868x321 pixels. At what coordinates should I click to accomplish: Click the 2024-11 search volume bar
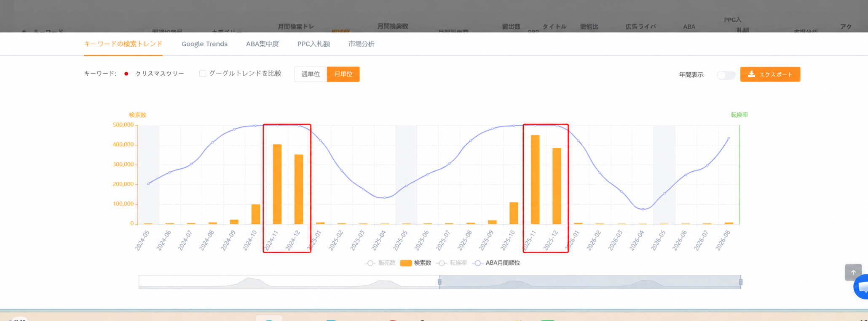pyautogui.click(x=277, y=184)
